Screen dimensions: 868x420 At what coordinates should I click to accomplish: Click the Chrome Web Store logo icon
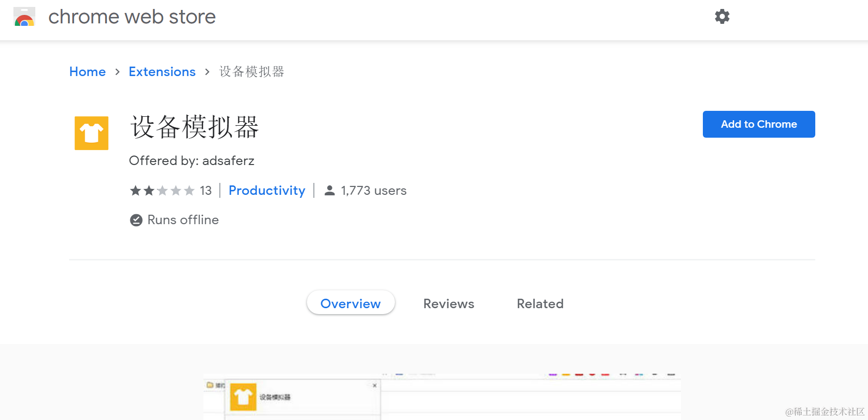(x=24, y=17)
